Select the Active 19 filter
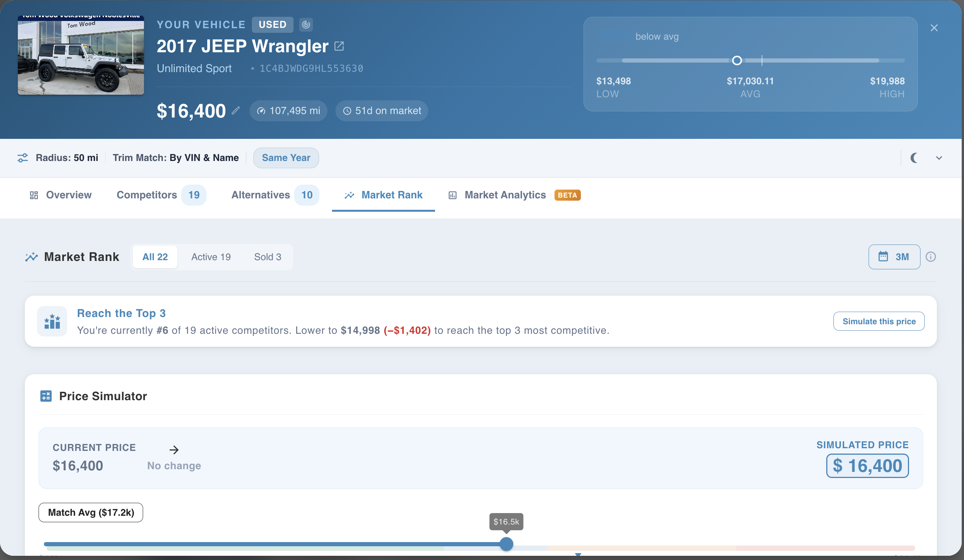Screen dimensions: 964x560 (x=211, y=257)
